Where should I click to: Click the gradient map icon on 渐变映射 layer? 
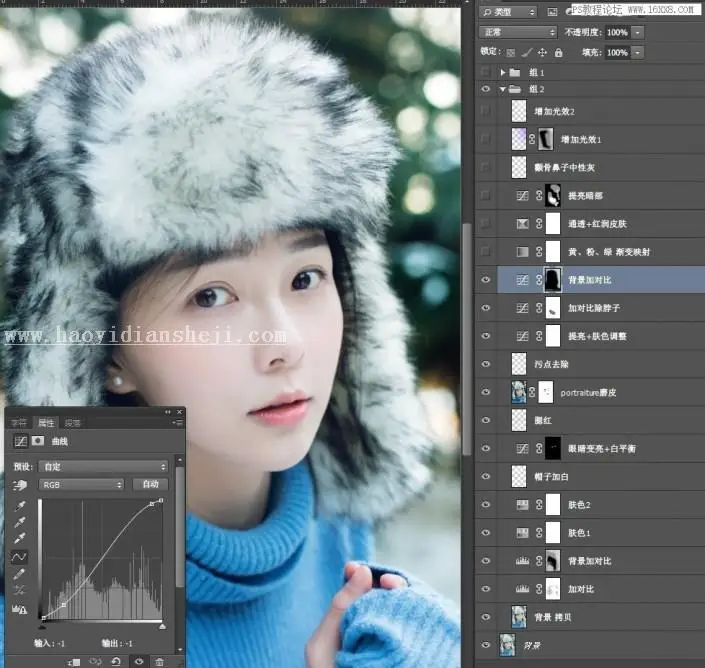tap(522, 252)
